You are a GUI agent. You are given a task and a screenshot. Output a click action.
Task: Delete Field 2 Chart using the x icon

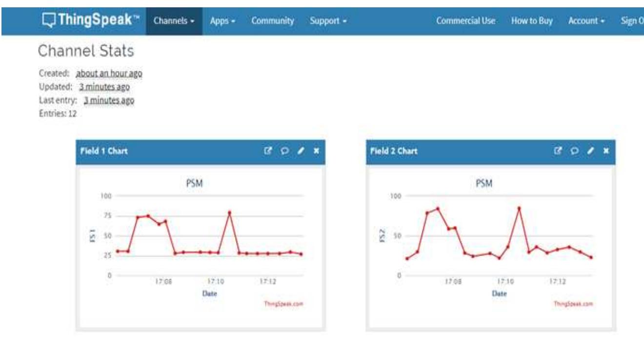(x=605, y=151)
